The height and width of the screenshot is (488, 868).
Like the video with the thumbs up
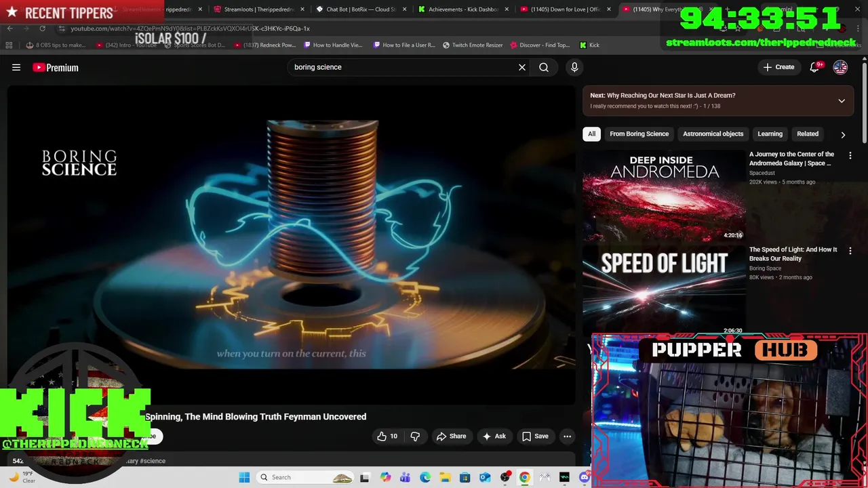point(387,436)
